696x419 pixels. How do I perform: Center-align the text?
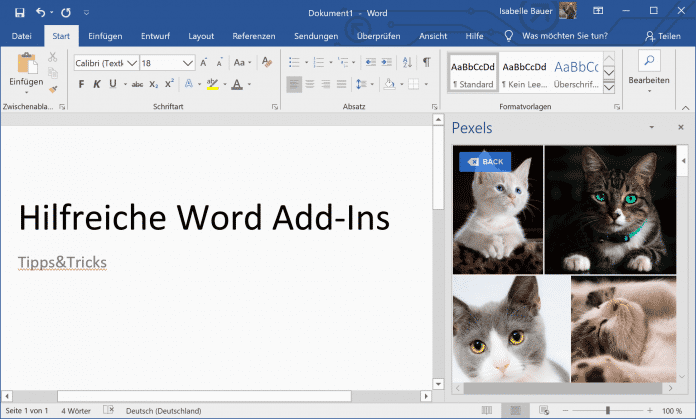pos(310,84)
